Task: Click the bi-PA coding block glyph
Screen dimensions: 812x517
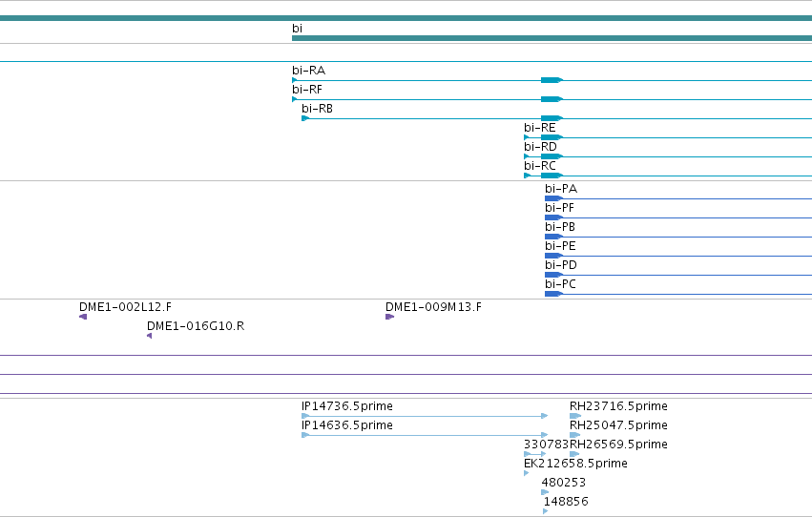Action: (553, 198)
